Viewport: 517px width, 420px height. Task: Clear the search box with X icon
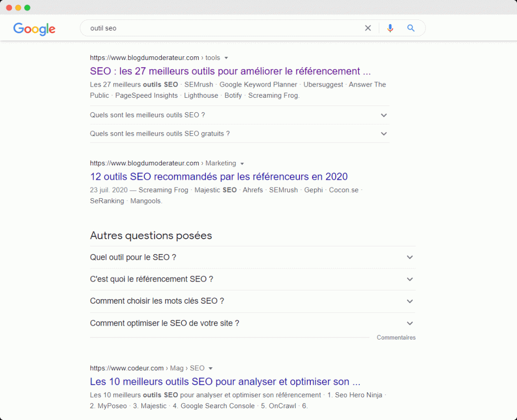(x=368, y=28)
